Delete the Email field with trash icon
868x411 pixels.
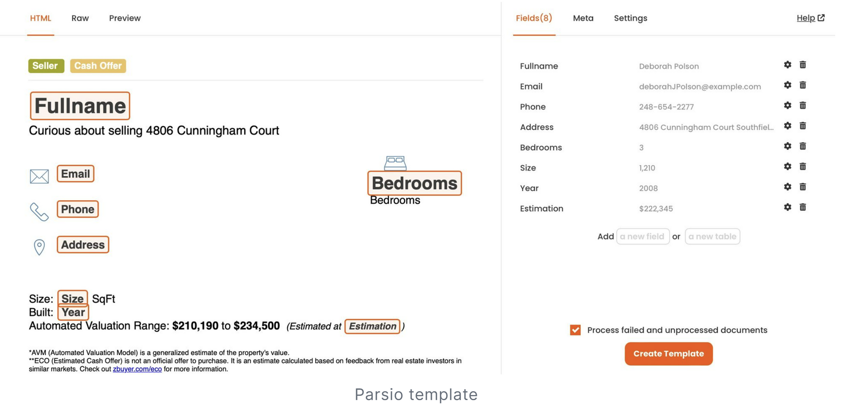[802, 85]
